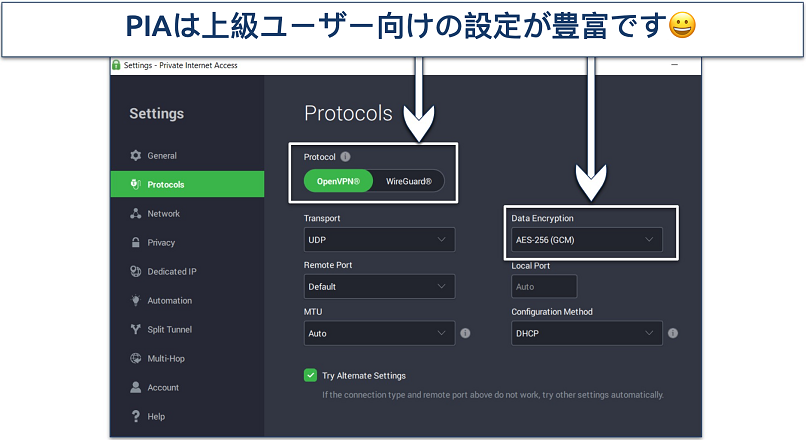Image resolution: width=806 pixels, height=440 pixels.
Task: Click the Local Port input field
Action: pos(544,286)
